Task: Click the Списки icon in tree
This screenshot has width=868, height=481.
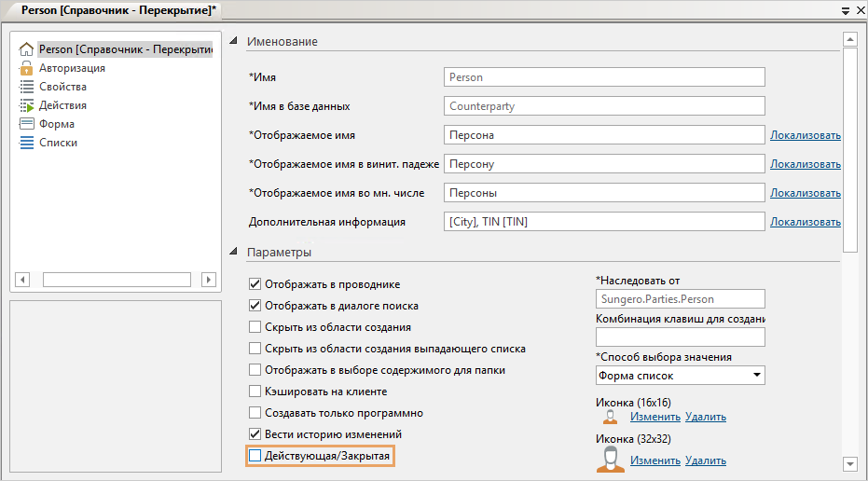Action: [x=26, y=143]
